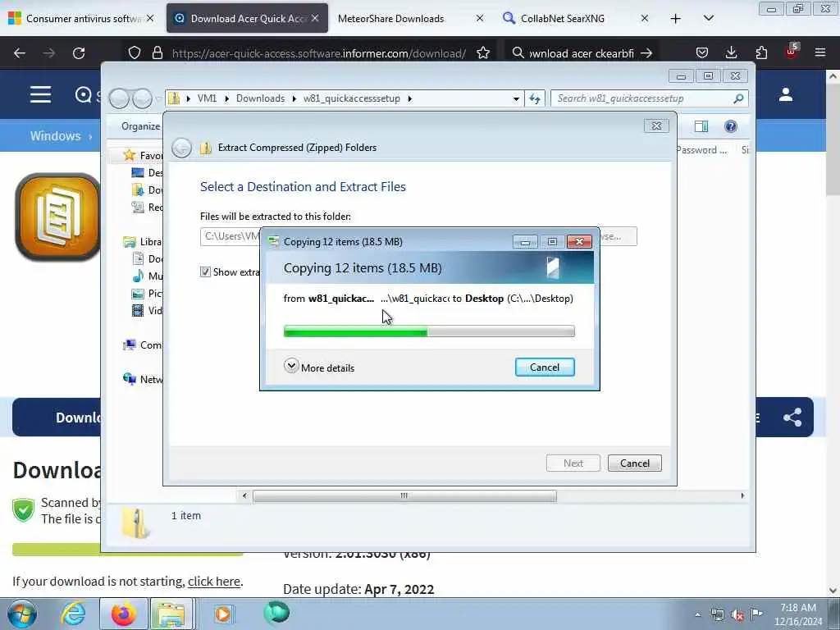840x630 pixels.
Task: Submit search with arrow in search box
Action: click(x=646, y=53)
